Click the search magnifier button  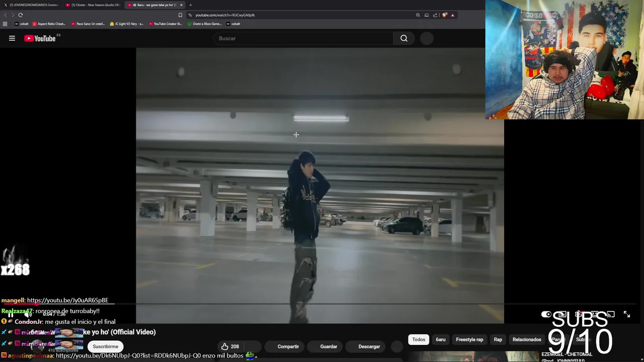click(x=404, y=38)
